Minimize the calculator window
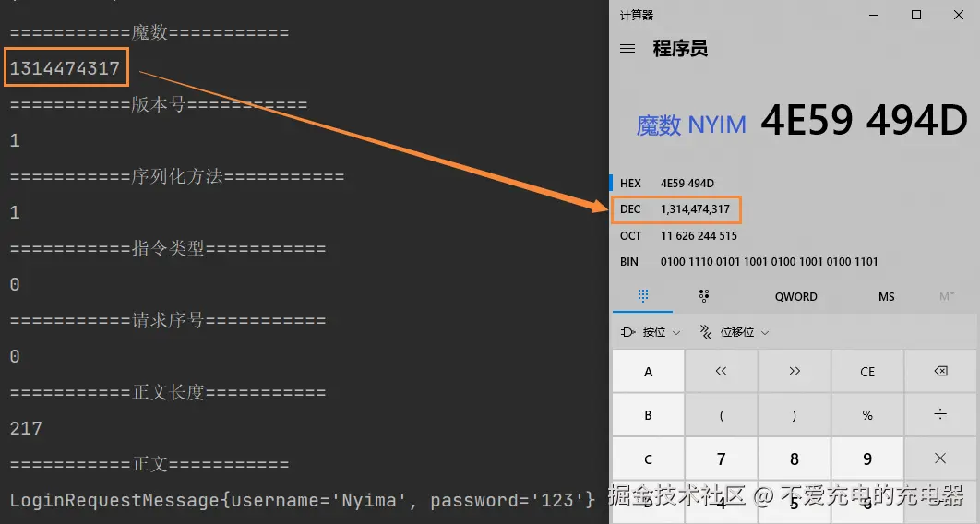980x524 pixels. click(874, 15)
